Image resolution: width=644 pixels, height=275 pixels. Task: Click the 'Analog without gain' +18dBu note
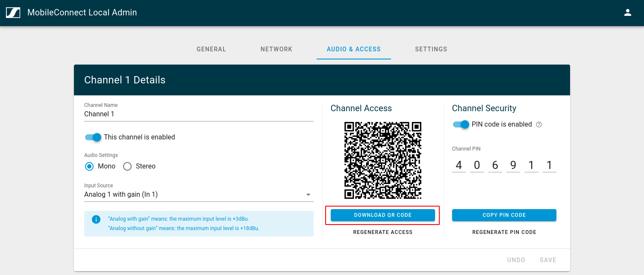[184, 228]
